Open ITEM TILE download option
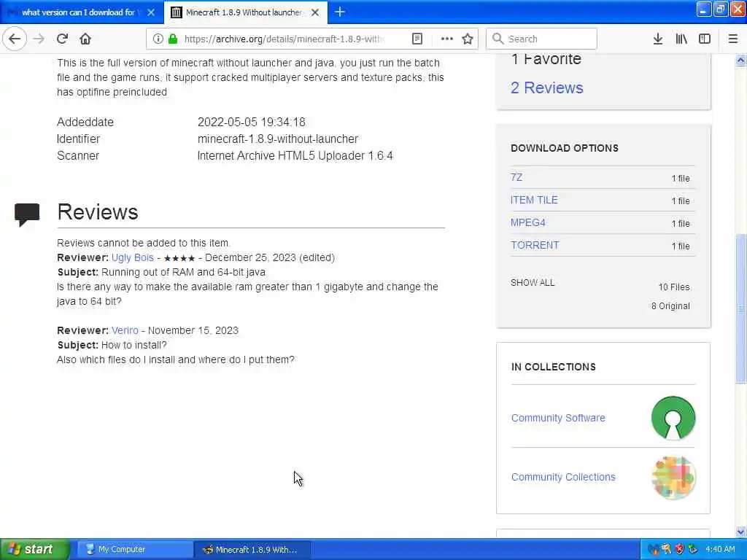Image resolution: width=747 pixels, height=560 pixels. 534,200
